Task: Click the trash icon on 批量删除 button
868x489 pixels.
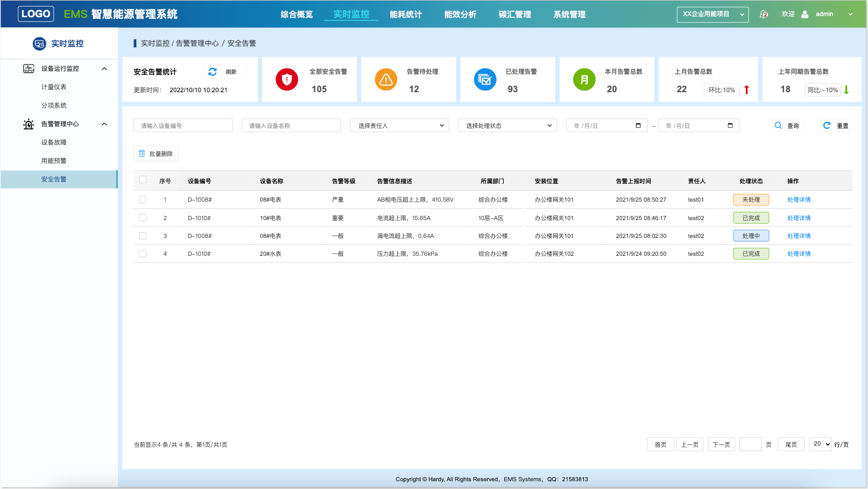Action: (142, 153)
